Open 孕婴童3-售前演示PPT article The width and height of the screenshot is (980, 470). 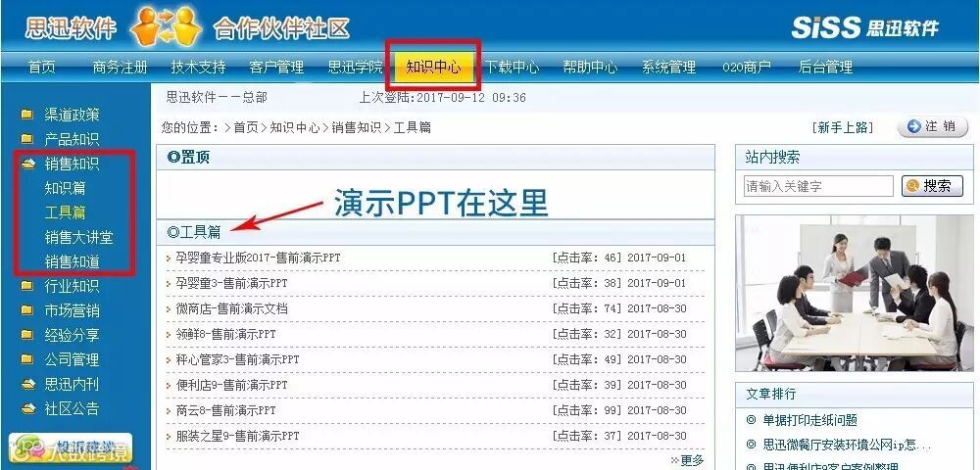coord(232,283)
